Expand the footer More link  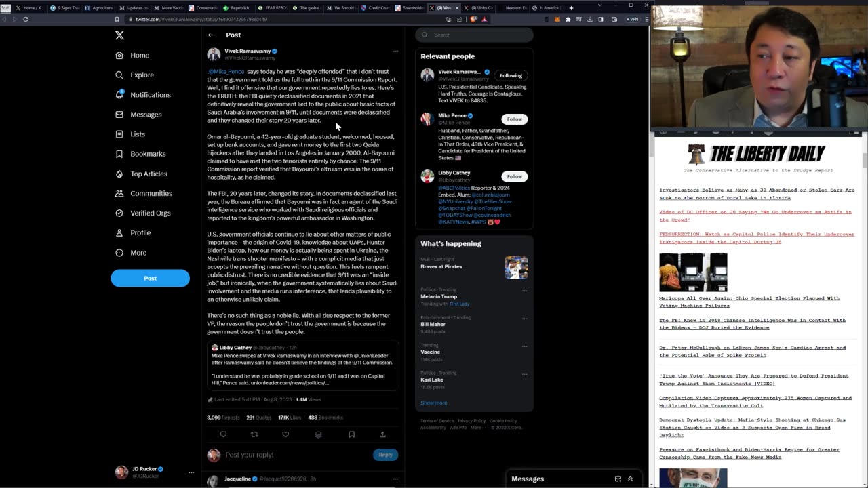(477, 428)
